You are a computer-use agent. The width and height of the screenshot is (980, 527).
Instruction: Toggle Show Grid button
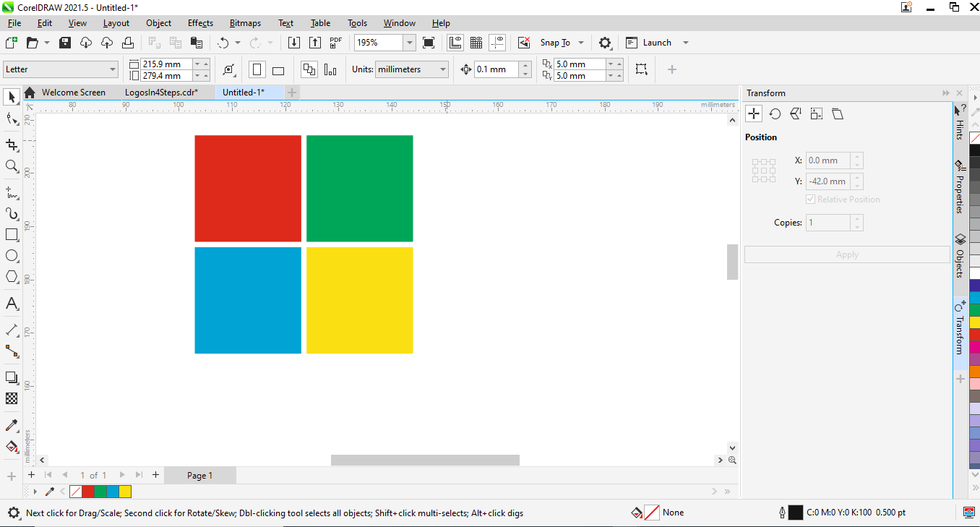point(476,43)
